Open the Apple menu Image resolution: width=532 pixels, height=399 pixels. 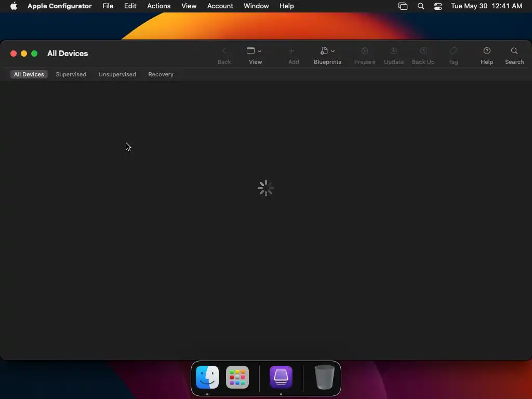click(x=14, y=6)
